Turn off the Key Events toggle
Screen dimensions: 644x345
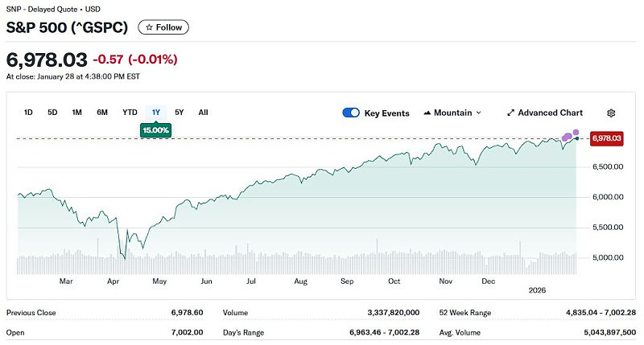coord(351,113)
